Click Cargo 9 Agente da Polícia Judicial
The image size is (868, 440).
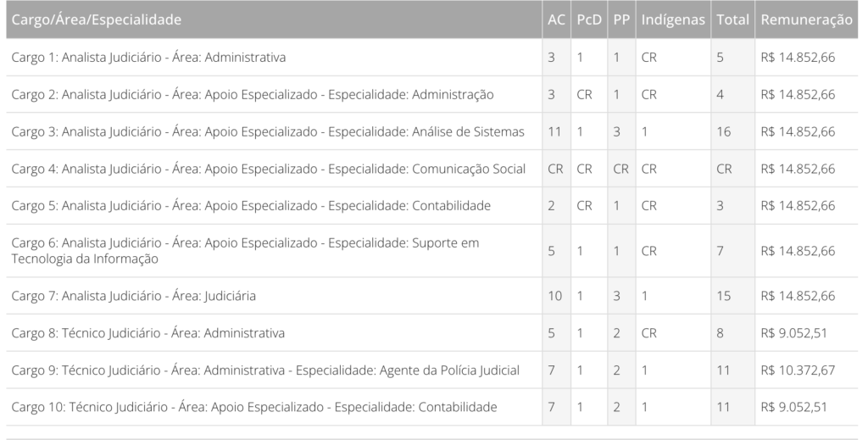[x=265, y=370]
